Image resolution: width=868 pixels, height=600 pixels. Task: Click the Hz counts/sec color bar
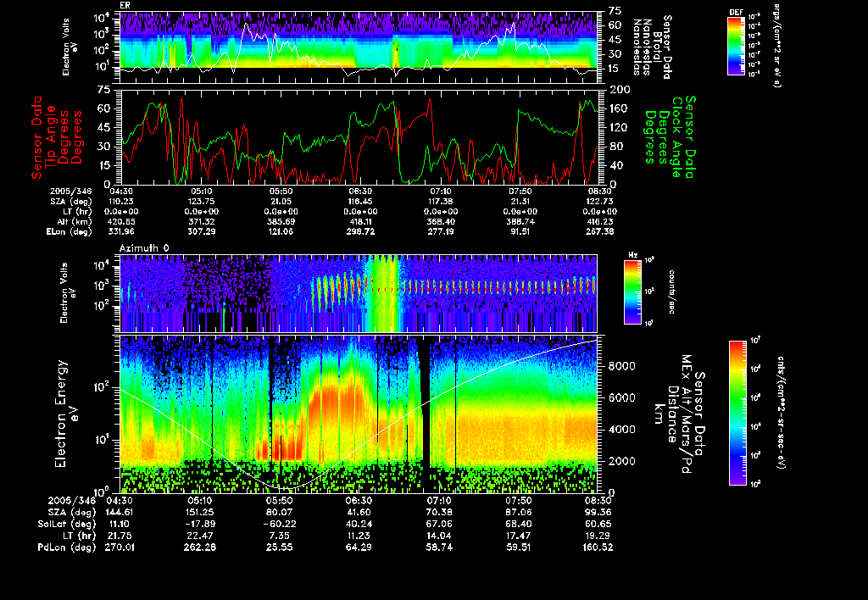tap(632, 292)
